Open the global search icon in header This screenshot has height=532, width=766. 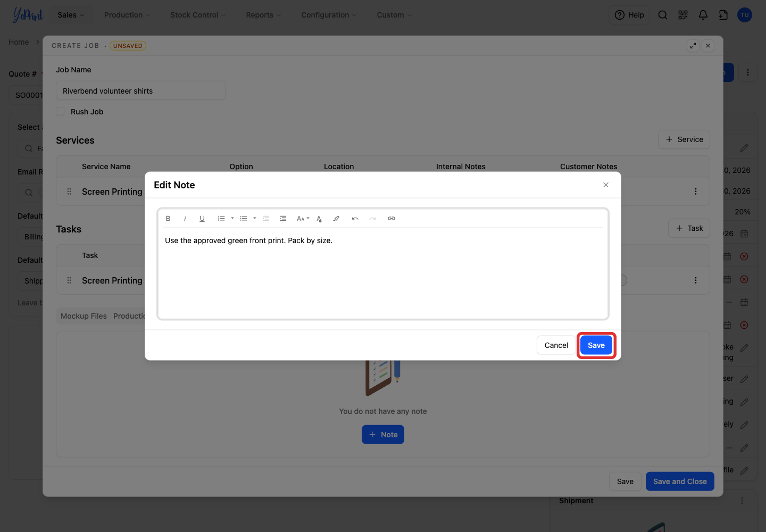coord(663,15)
